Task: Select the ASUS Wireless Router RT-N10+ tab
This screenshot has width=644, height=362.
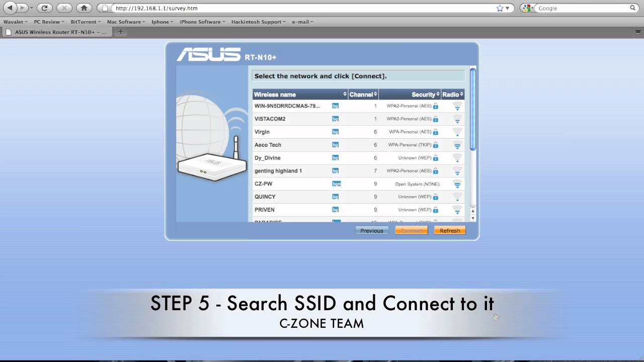Action: [57, 32]
